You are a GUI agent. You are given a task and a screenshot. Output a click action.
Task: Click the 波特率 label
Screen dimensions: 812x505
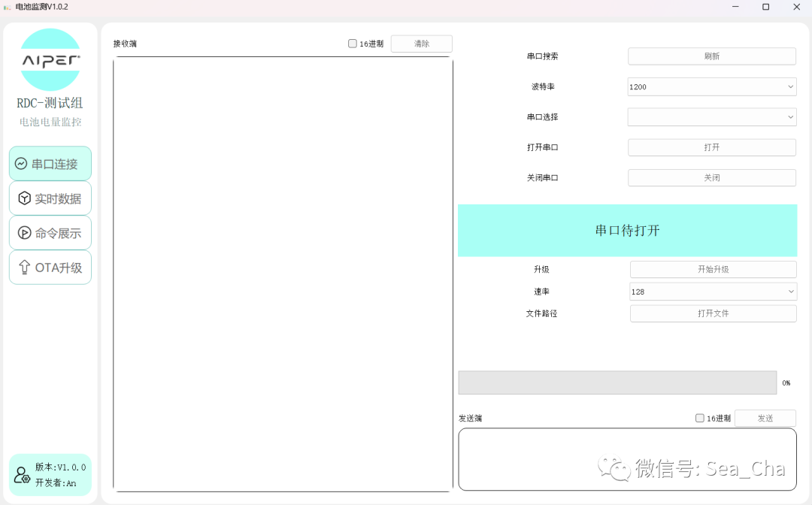click(x=543, y=87)
